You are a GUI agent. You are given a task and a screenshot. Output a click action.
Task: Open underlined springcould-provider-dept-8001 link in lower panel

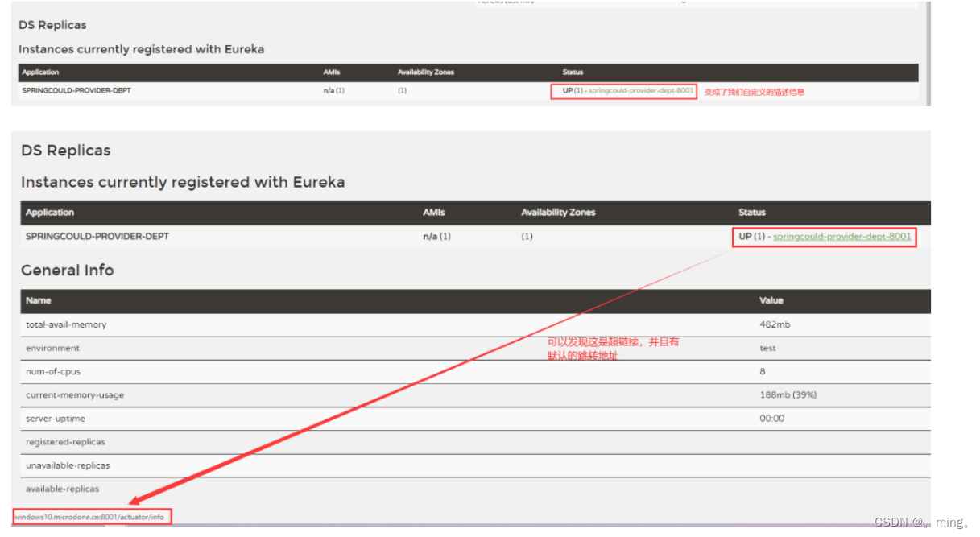[841, 237]
